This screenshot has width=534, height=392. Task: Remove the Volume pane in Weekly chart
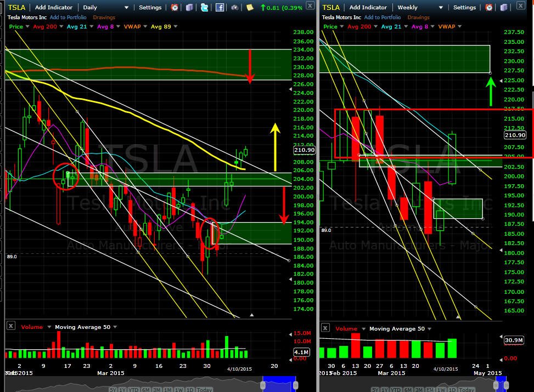(x=325, y=328)
